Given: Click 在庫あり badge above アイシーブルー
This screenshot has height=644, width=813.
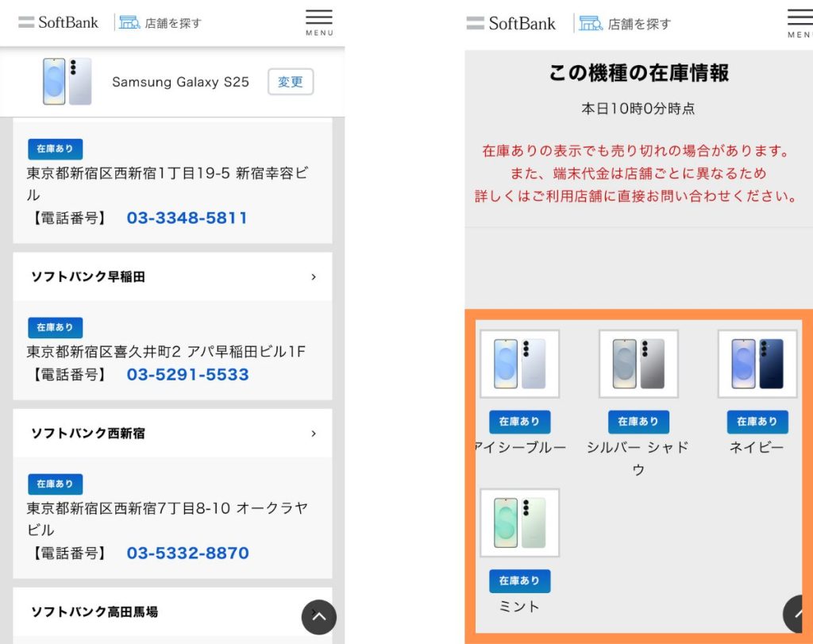Looking at the screenshot, I should 519,422.
